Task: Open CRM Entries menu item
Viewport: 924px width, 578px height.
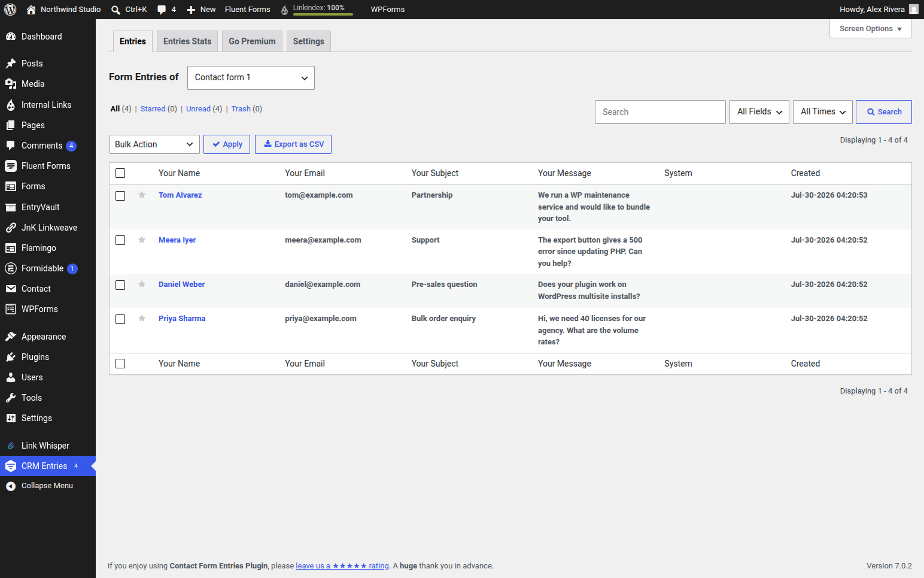Action: click(x=48, y=466)
